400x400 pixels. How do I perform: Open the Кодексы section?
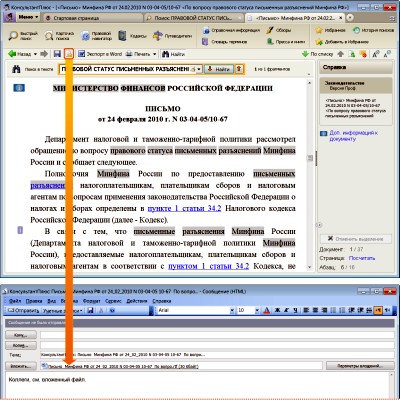pos(132,36)
